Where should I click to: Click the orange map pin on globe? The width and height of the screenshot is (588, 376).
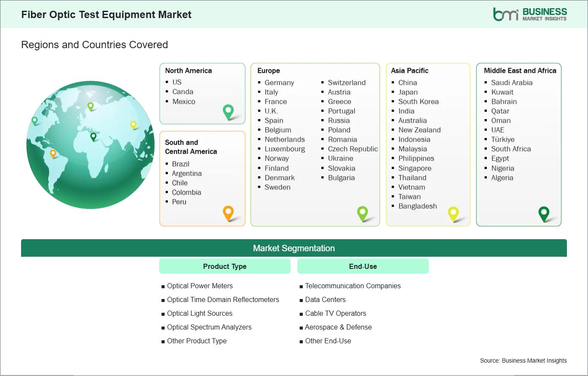click(53, 153)
